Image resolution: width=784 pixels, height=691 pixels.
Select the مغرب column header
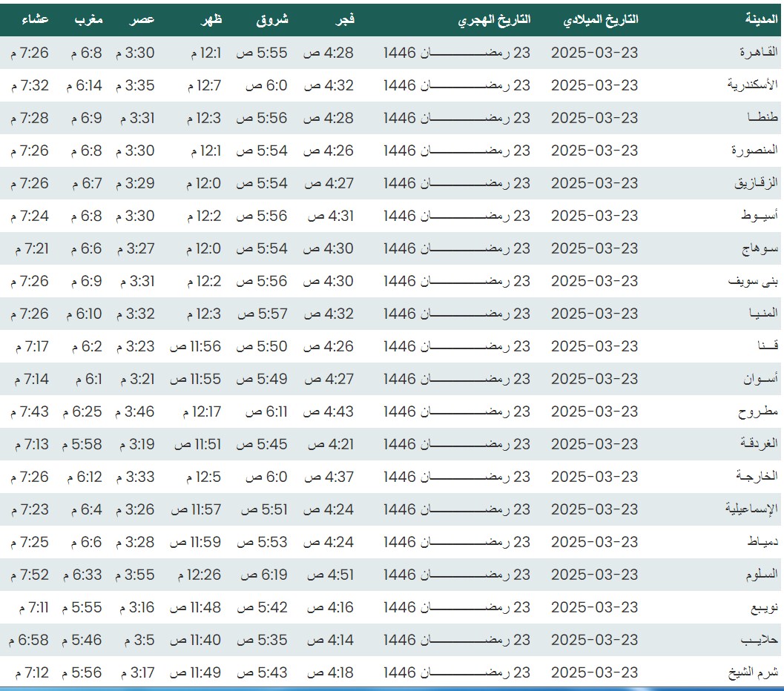88,20
